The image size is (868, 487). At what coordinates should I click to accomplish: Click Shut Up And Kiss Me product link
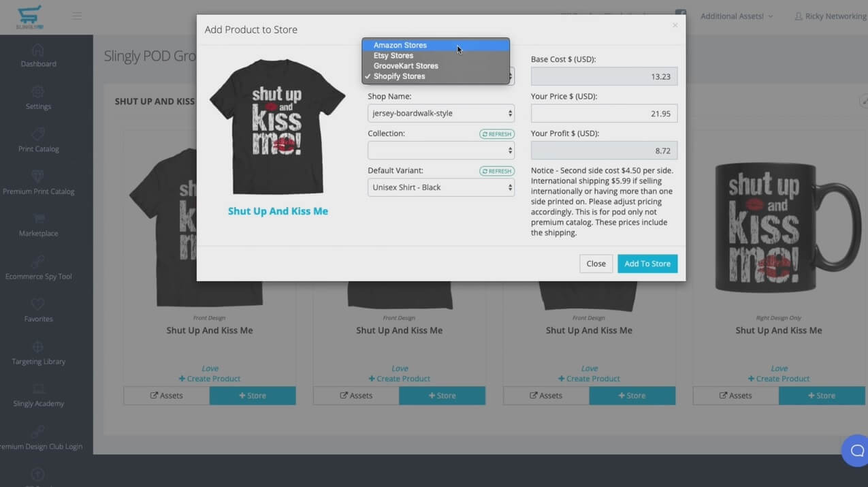pyautogui.click(x=278, y=211)
